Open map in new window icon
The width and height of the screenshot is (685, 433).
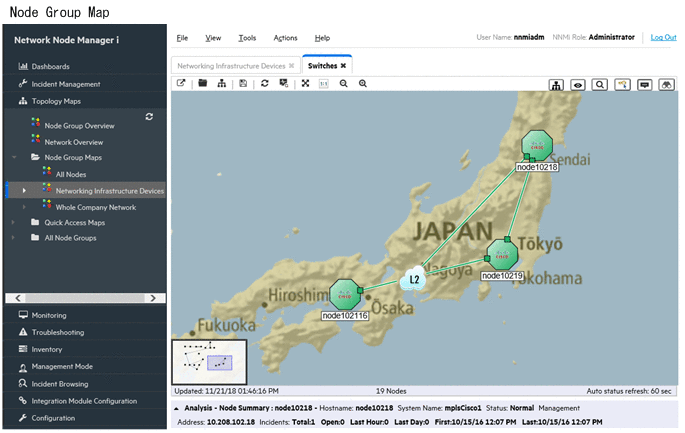pos(181,84)
